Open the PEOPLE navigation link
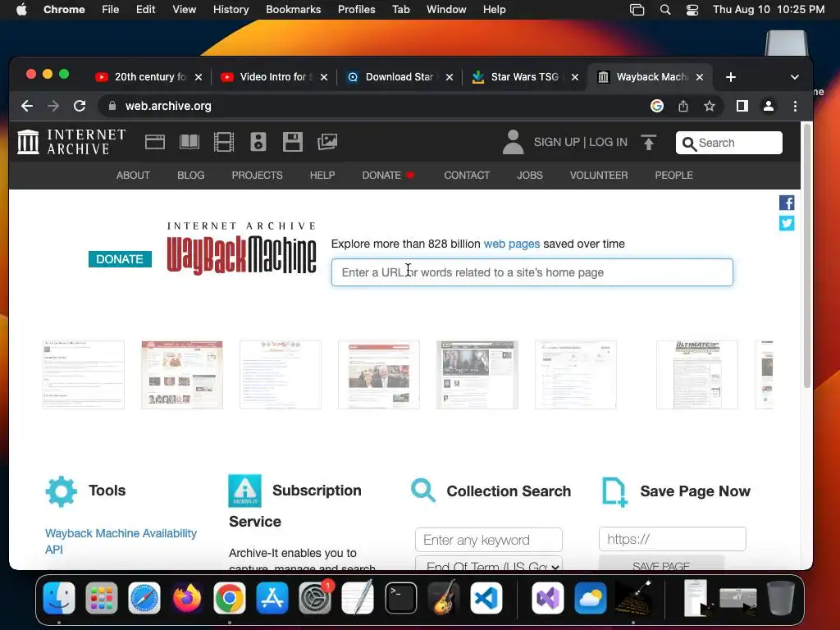The width and height of the screenshot is (840, 630). (x=674, y=176)
